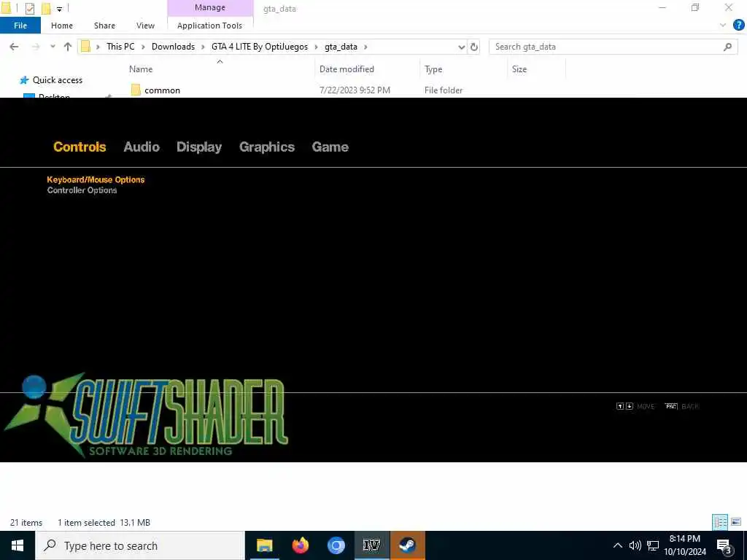The width and height of the screenshot is (747, 560).
Task: Sort by the Size column header
Action: pos(519,69)
